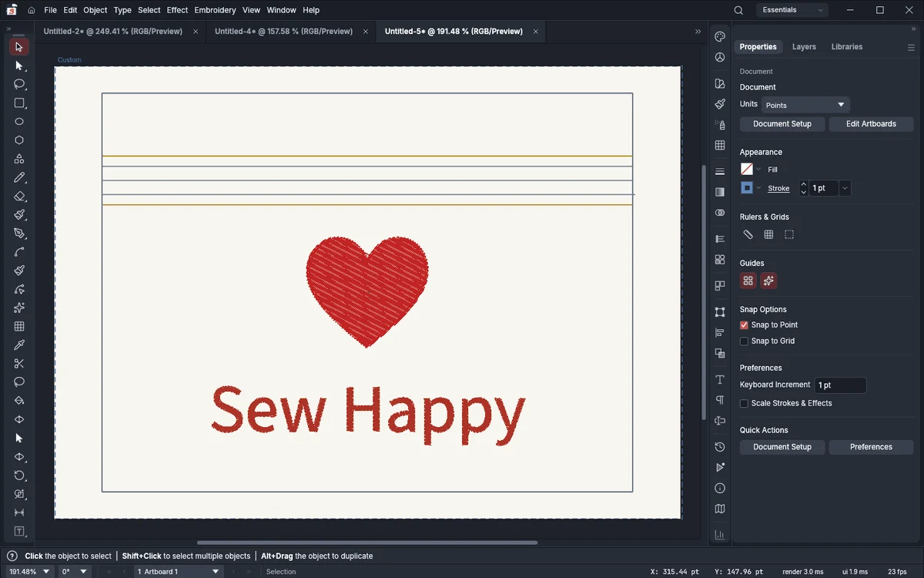
Task: Choose the Rectangle shape tool
Action: pos(19,103)
